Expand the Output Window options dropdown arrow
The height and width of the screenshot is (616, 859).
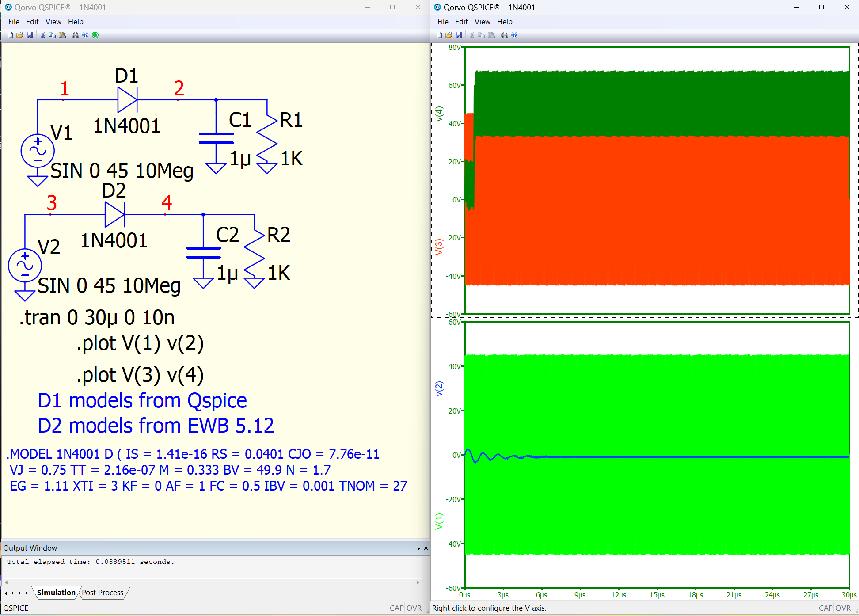pos(418,548)
